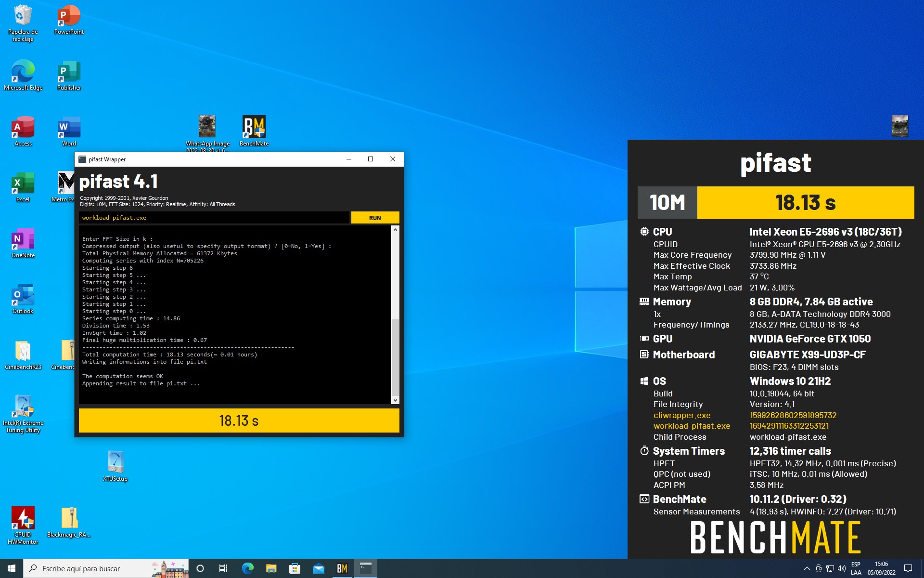Image resolution: width=924 pixels, height=578 pixels.
Task: Open the Papelera de reciclaje desktop icon
Action: click(23, 23)
